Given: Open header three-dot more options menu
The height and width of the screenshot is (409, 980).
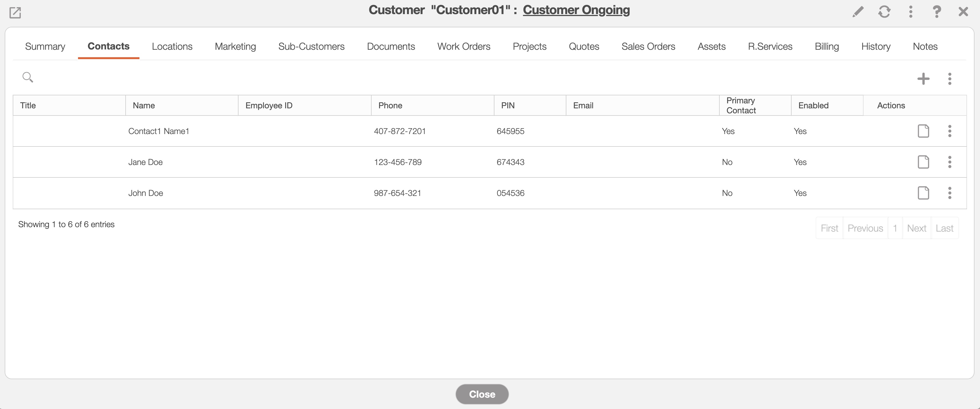Looking at the screenshot, I should (x=910, y=12).
